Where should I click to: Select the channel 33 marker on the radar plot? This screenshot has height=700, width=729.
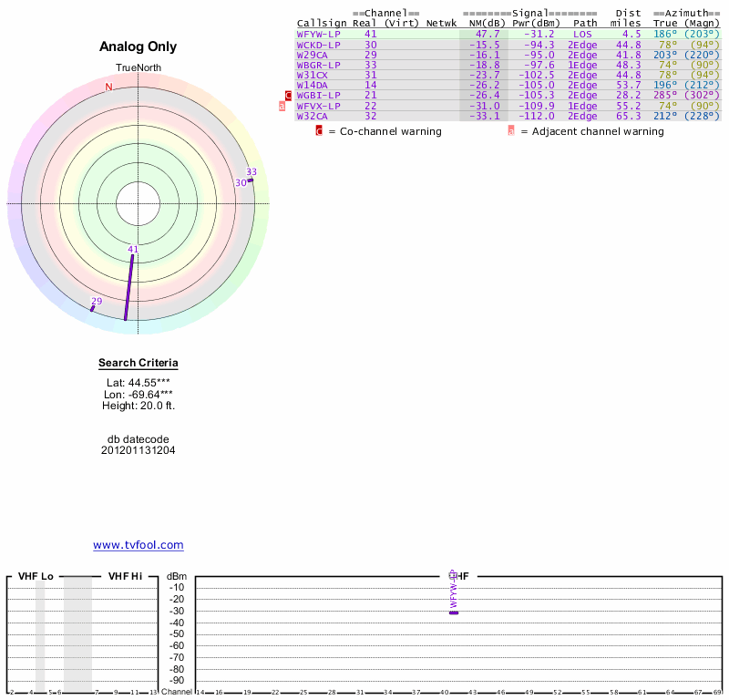click(x=251, y=179)
